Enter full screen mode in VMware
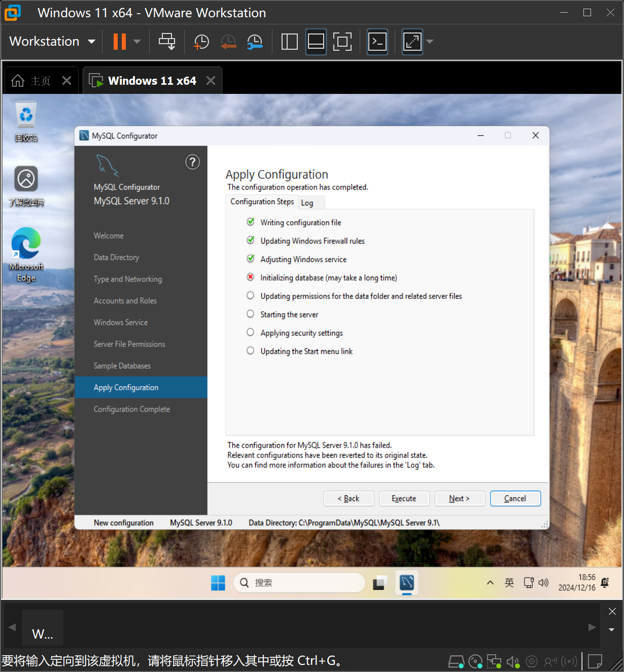 (x=342, y=42)
